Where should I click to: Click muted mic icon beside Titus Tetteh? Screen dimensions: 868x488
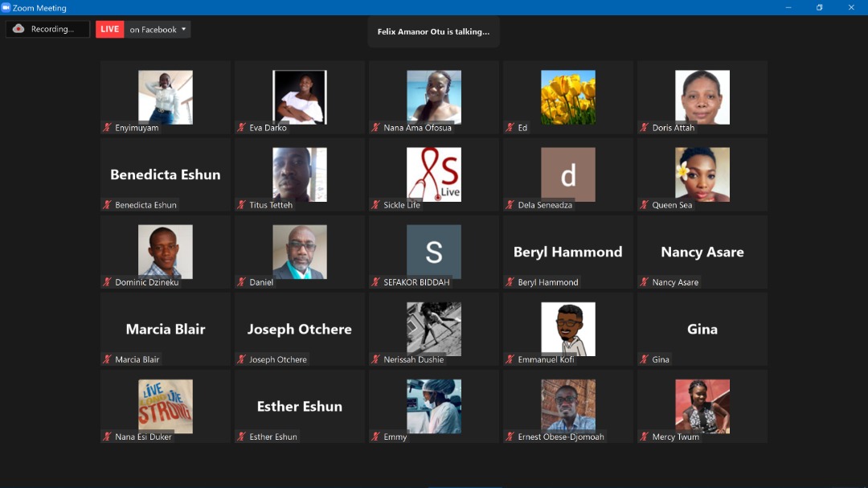[241, 205]
